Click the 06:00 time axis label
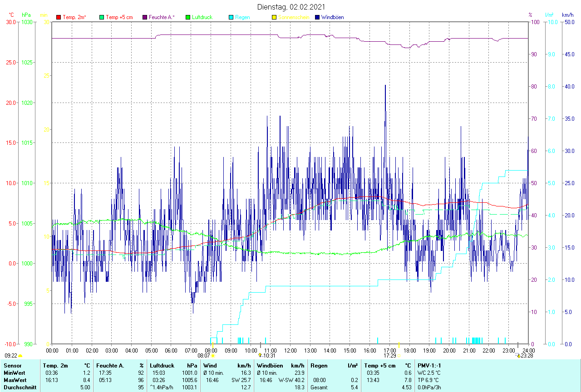581x392 pixels. [171, 351]
